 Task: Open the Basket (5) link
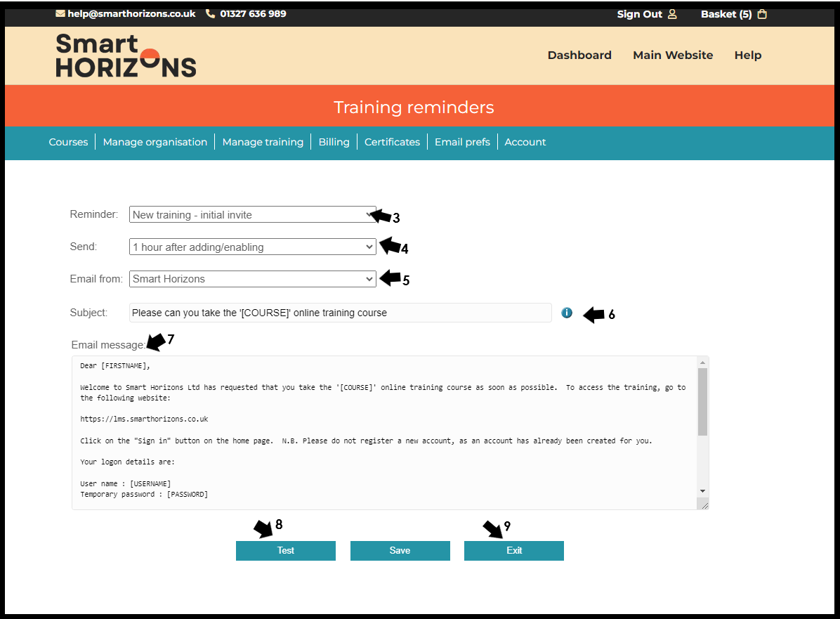coord(726,14)
